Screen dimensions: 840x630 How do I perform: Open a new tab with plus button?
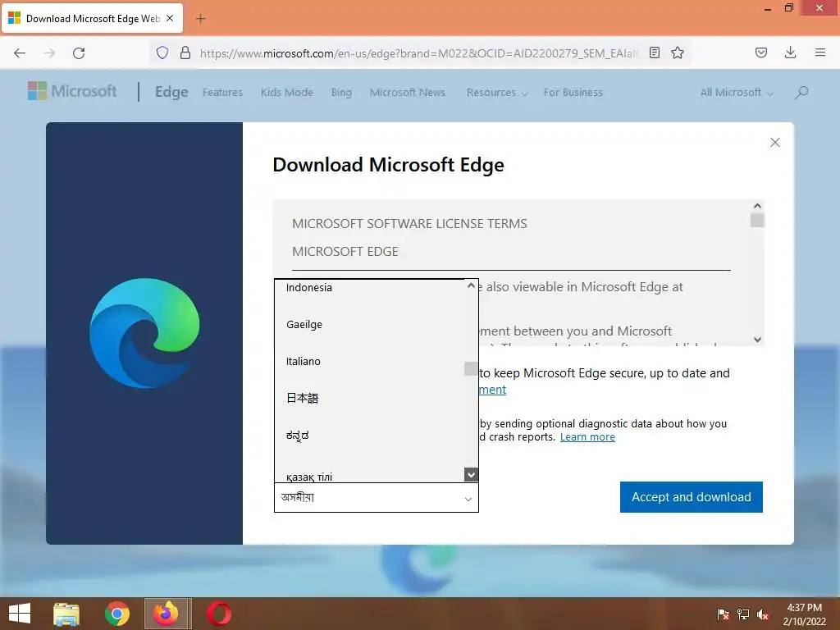coord(200,19)
